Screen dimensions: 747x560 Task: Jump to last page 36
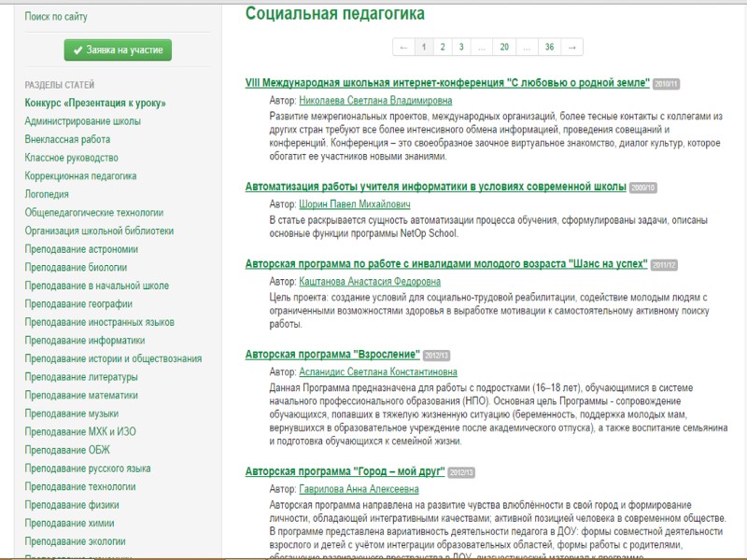coord(550,47)
